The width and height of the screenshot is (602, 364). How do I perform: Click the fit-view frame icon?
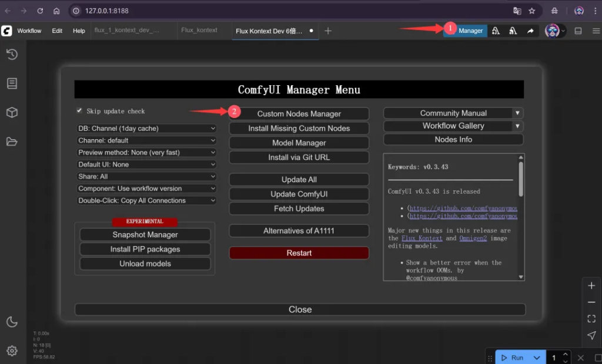(x=591, y=319)
